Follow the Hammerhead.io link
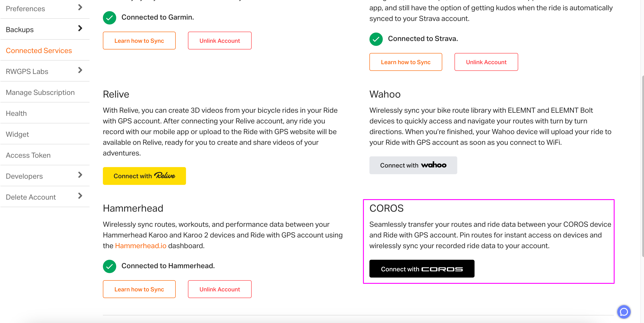The image size is (644, 323). (x=141, y=245)
